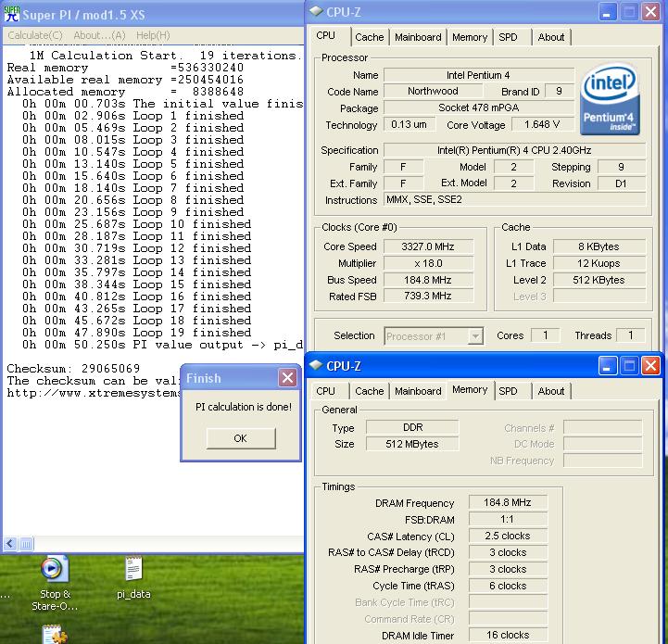The width and height of the screenshot is (668, 644).
Task: Close the upper CPU-Z window
Action: point(651,12)
